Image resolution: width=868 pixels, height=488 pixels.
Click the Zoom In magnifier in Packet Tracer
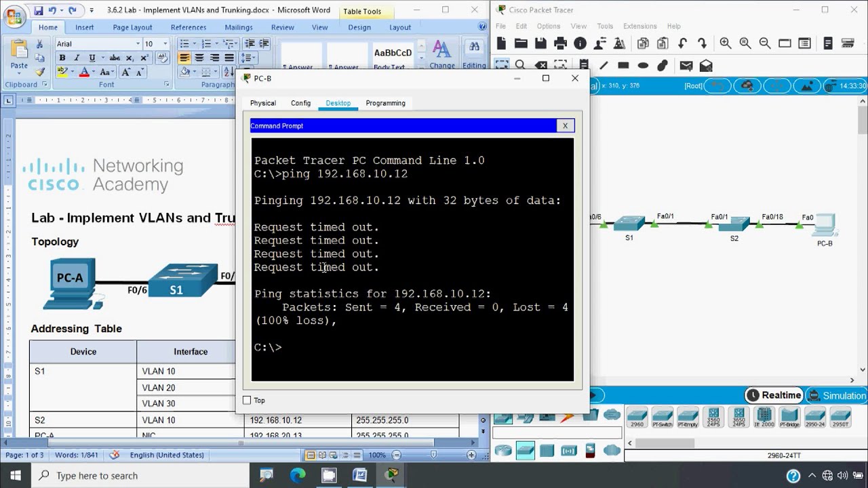[726, 43]
